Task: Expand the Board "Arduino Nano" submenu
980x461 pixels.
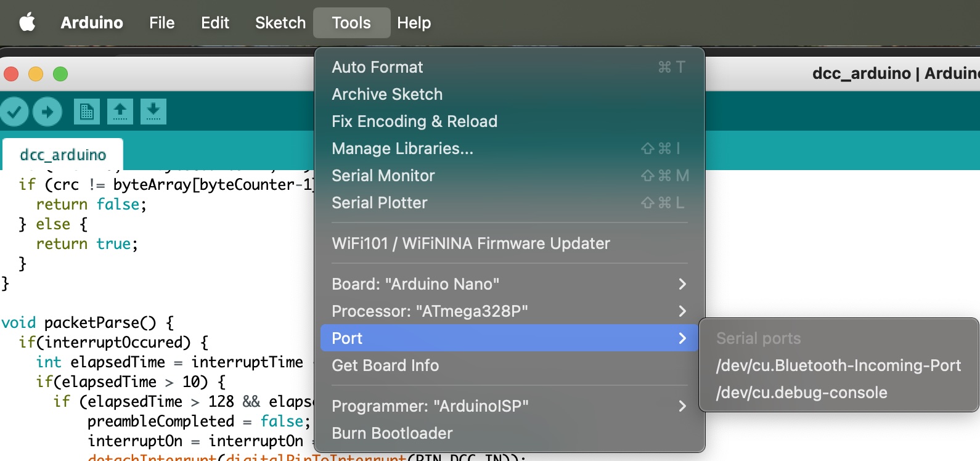Action: tap(509, 284)
